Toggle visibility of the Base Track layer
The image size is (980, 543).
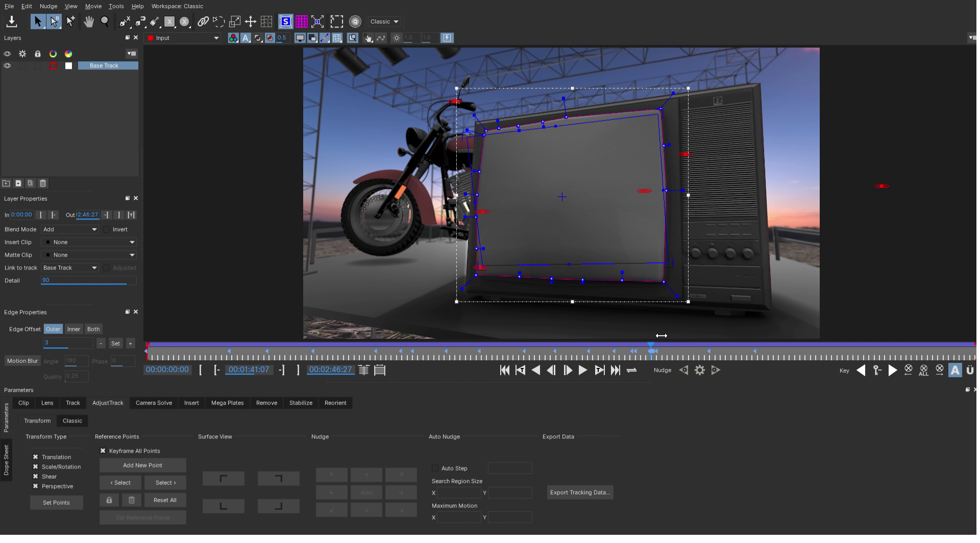pos(7,65)
